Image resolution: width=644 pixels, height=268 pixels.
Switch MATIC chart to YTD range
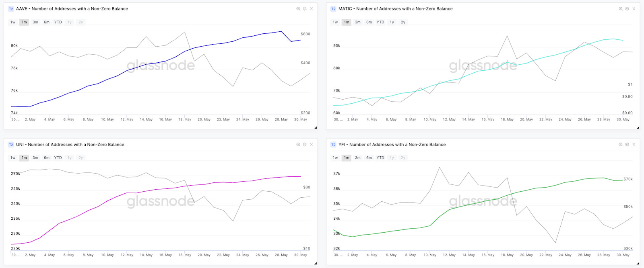pyautogui.click(x=380, y=23)
